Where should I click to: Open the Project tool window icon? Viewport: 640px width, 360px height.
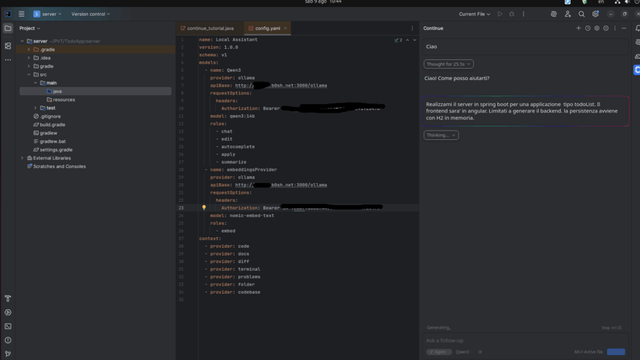(x=8, y=28)
